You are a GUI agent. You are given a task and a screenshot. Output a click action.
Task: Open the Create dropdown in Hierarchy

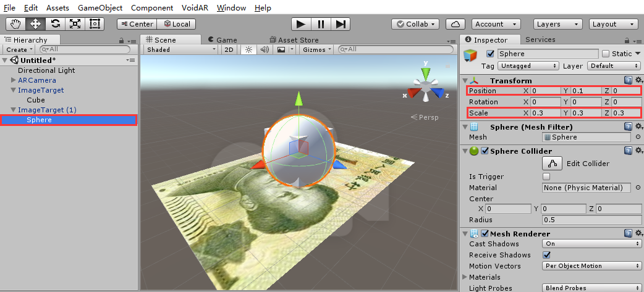click(19, 49)
